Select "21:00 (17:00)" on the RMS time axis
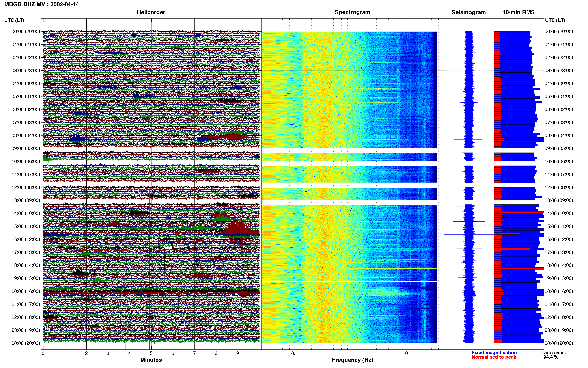This screenshot has width=588, height=368. 559,304
